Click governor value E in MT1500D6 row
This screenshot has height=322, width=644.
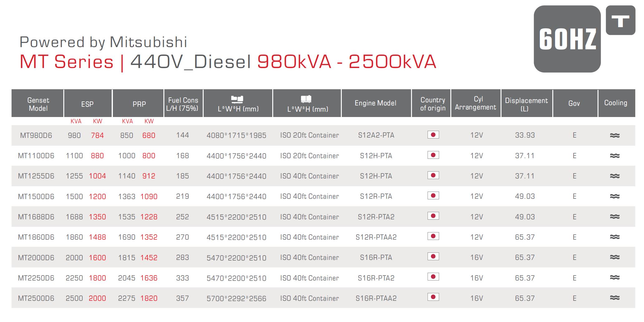(574, 196)
